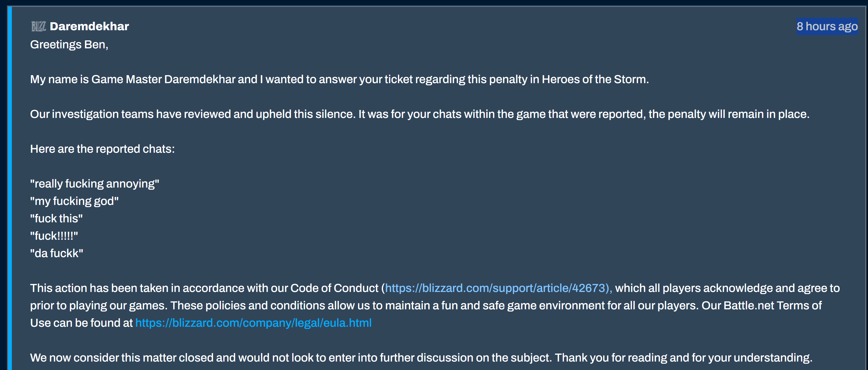Click the words "Heroes of the Storm"
This screenshot has width=868, height=370.
tap(595, 80)
